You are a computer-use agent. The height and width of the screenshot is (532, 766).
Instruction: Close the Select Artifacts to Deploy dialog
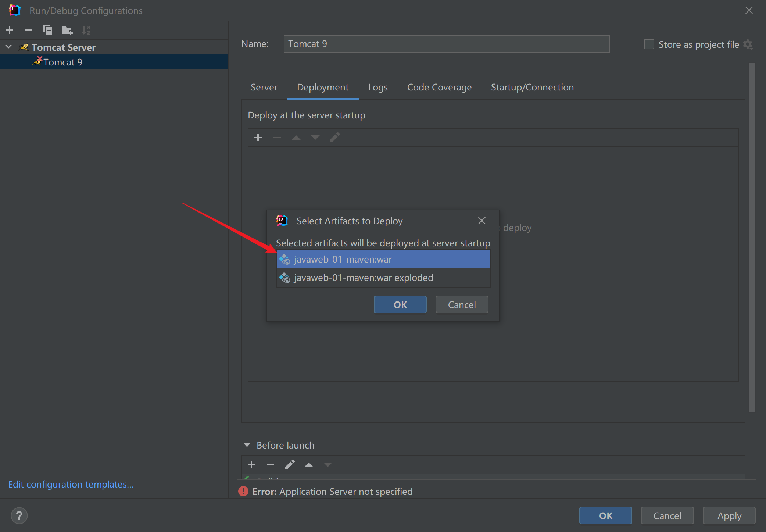click(x=482, y=221)
